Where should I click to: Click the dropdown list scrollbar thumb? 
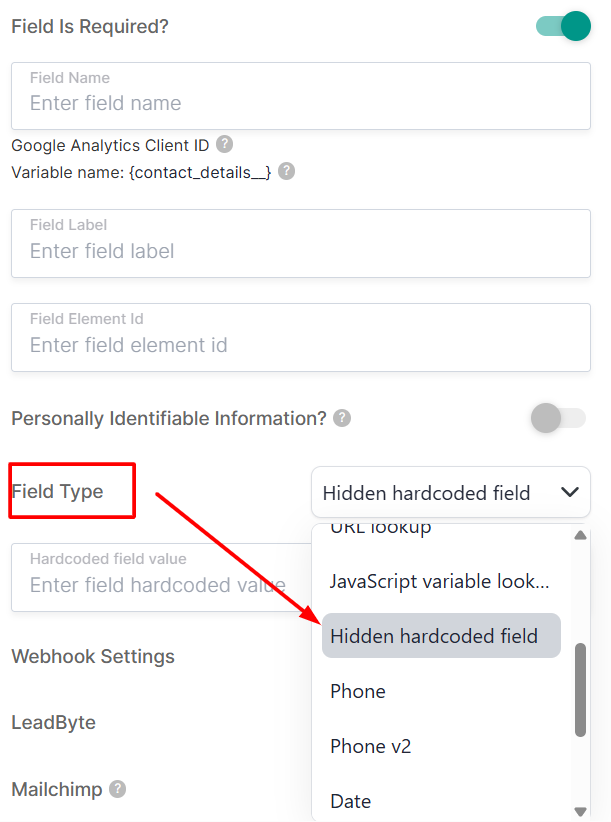[581, 690]
